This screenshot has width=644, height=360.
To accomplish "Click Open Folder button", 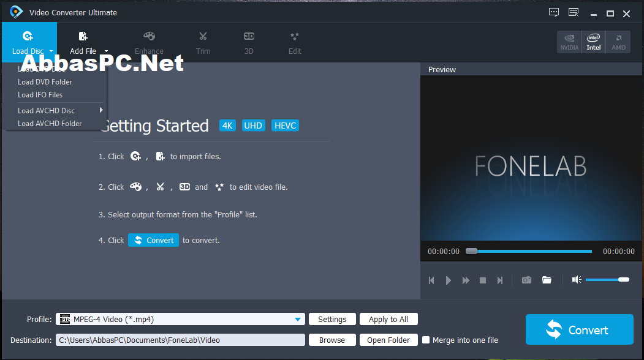I will [388, 340].
